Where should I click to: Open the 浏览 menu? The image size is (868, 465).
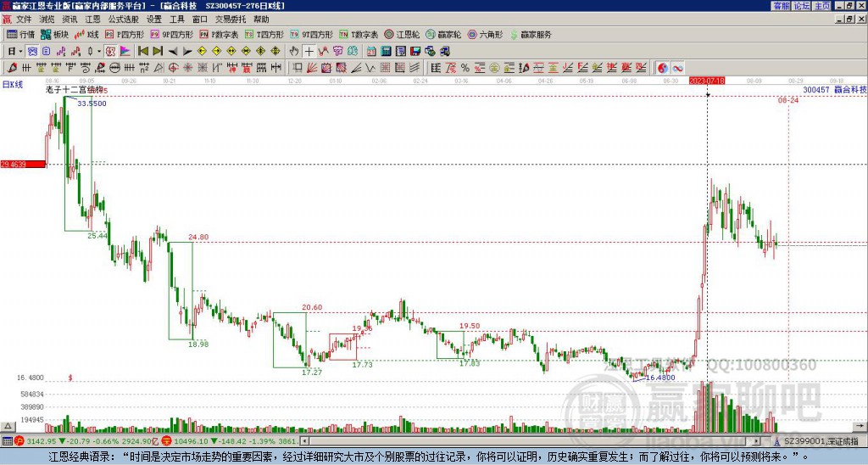(47, 20)
